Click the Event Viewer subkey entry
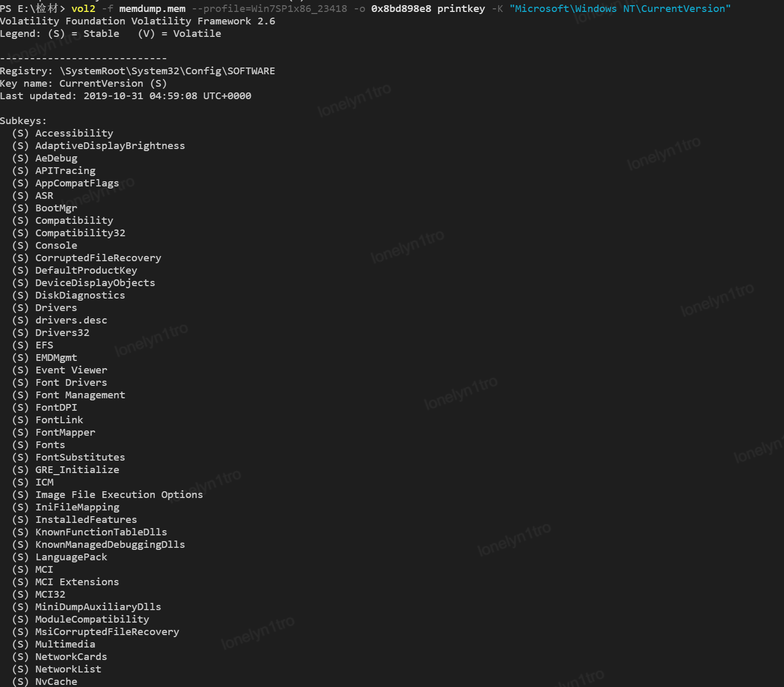Image resolution: width=784 pixels, height=687 pixels. pyautogui.click(x=71, y=370)
